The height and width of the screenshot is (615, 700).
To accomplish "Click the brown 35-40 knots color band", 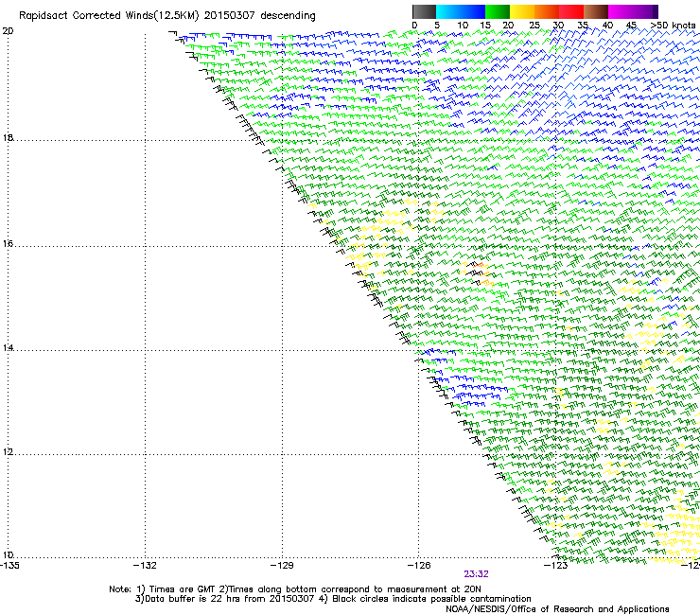I will pos(596,11).
